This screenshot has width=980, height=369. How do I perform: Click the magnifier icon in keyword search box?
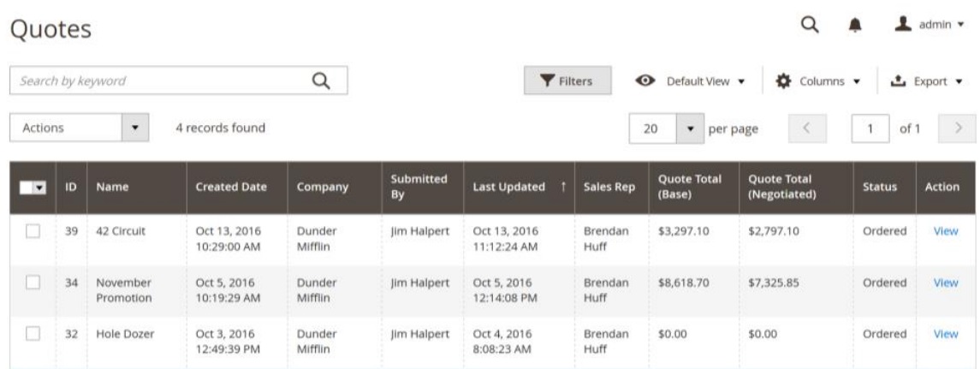coord(321,80)
